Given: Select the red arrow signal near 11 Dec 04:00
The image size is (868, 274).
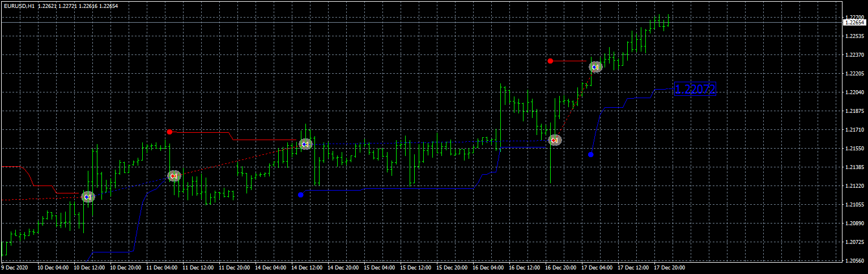Looking at the screenshot, I should 174,176.
